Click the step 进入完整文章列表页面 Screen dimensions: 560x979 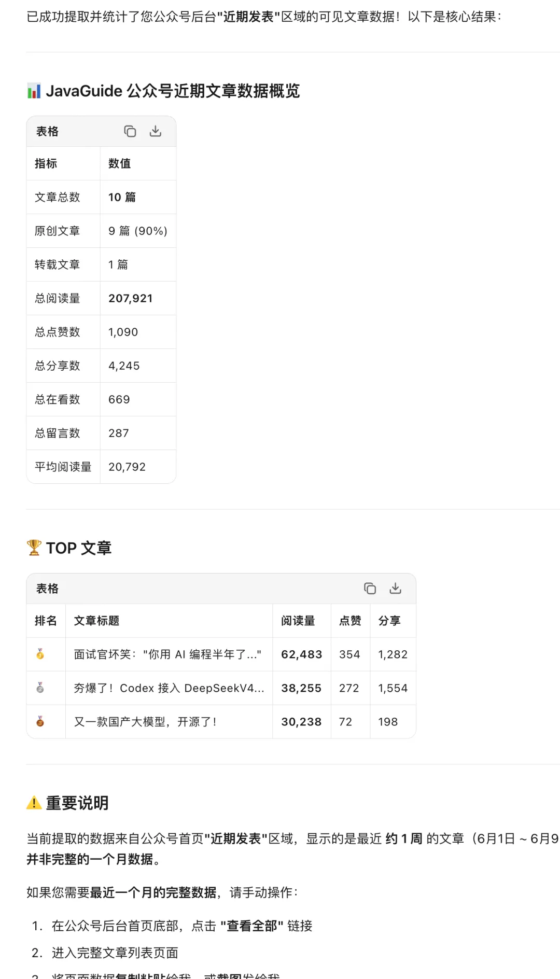[x=115, y=953]
